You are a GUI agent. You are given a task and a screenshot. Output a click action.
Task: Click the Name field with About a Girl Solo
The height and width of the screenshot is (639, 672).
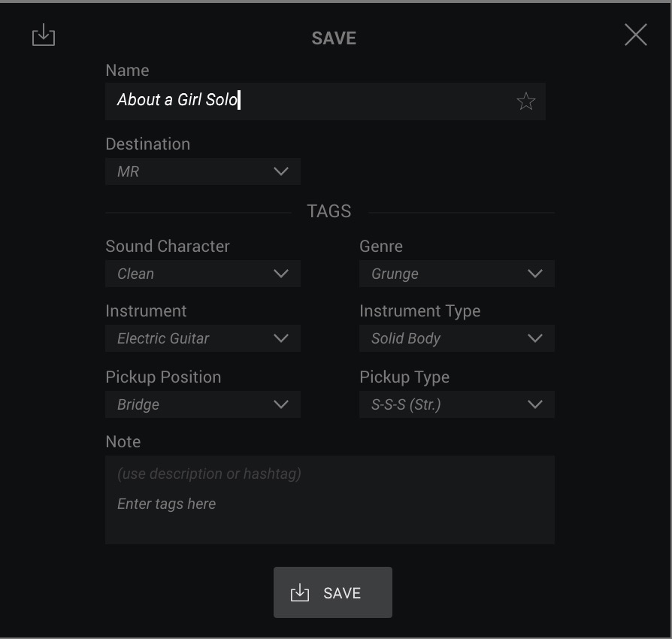[x=325, y=101]
